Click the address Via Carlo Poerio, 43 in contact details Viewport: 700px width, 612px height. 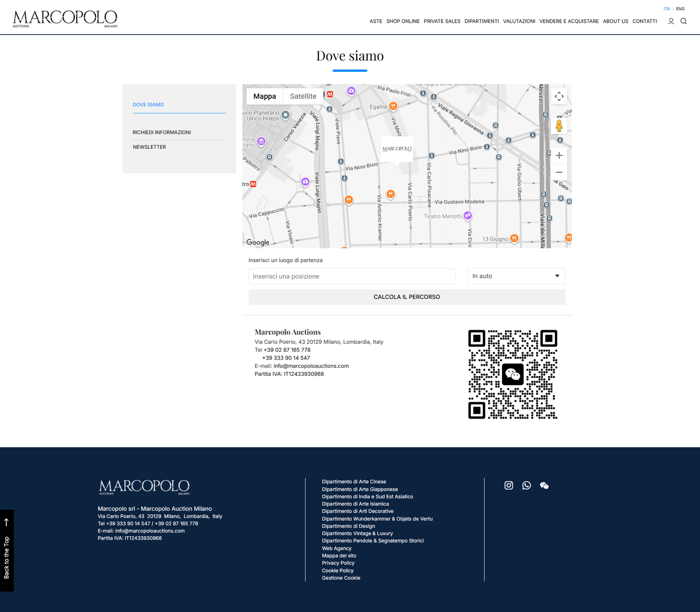click(319, 342)
